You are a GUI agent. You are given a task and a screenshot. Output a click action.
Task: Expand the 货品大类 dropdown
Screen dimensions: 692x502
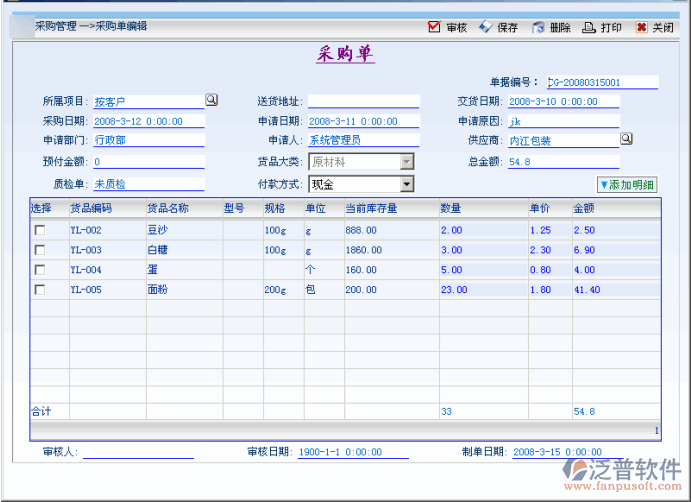click(407, 161)
